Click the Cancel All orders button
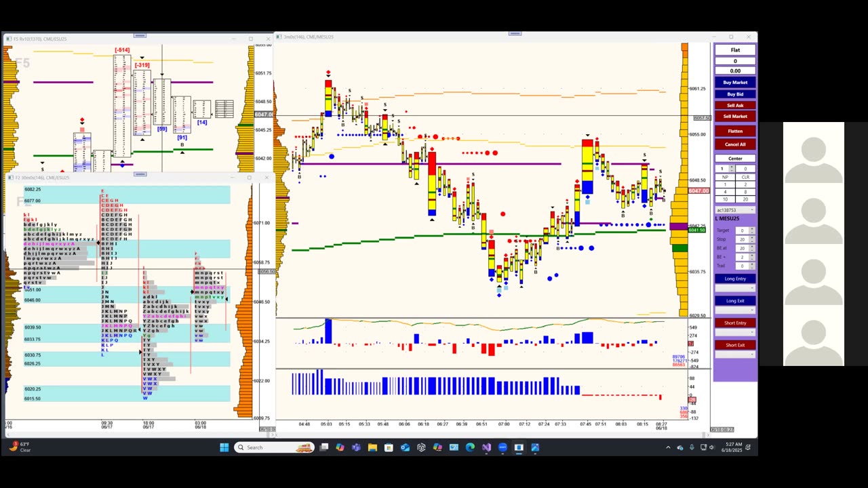The image size is (868, 488). click(x=735, y=144)
